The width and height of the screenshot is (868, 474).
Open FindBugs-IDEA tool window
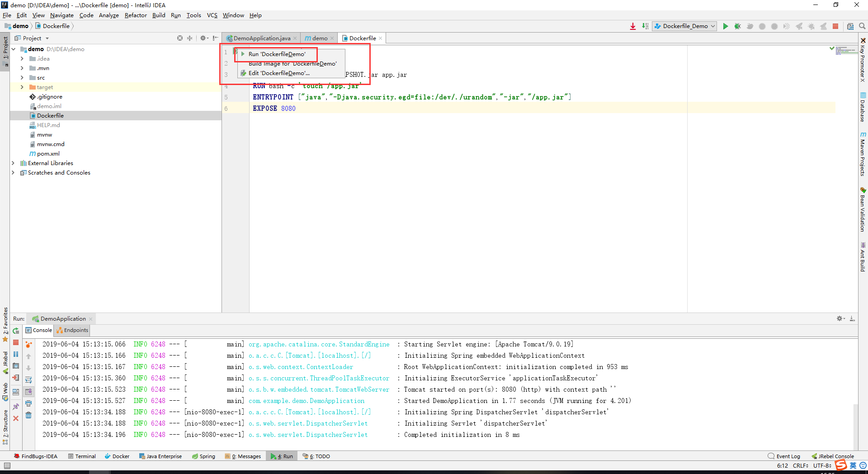pyautogui.click(x=36, y=456)
